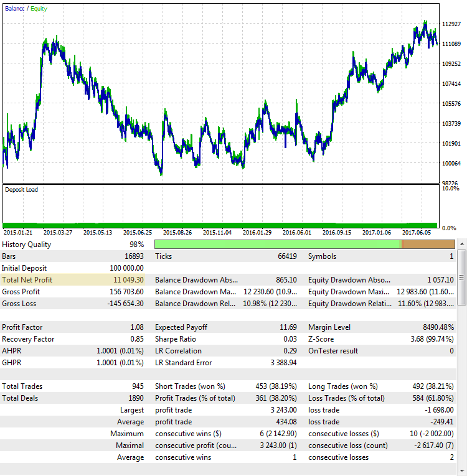Click the largest loss trade value -1 698.00

pos(439,410)
